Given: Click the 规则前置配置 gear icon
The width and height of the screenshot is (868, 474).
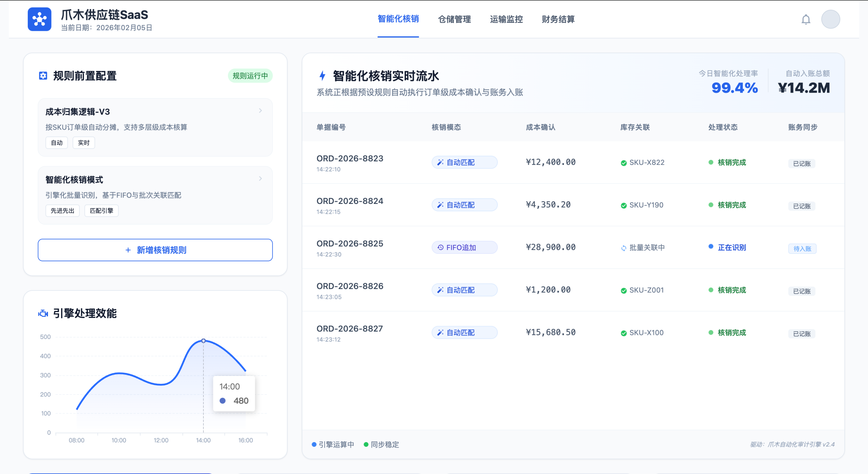Looking at the screenshot, I should click(43, 76).
